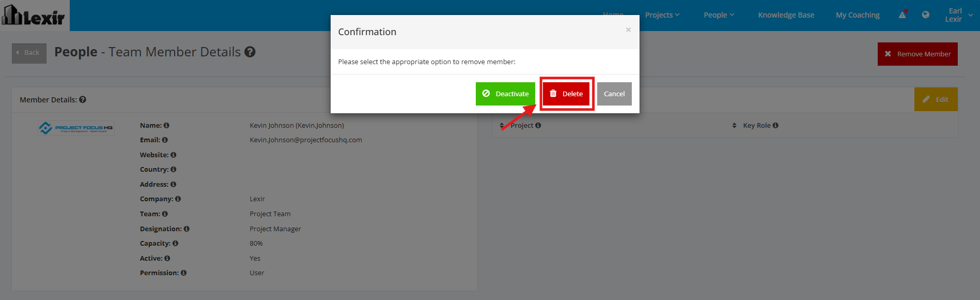
Task: Click the User permission value
Action: point(257,273)
